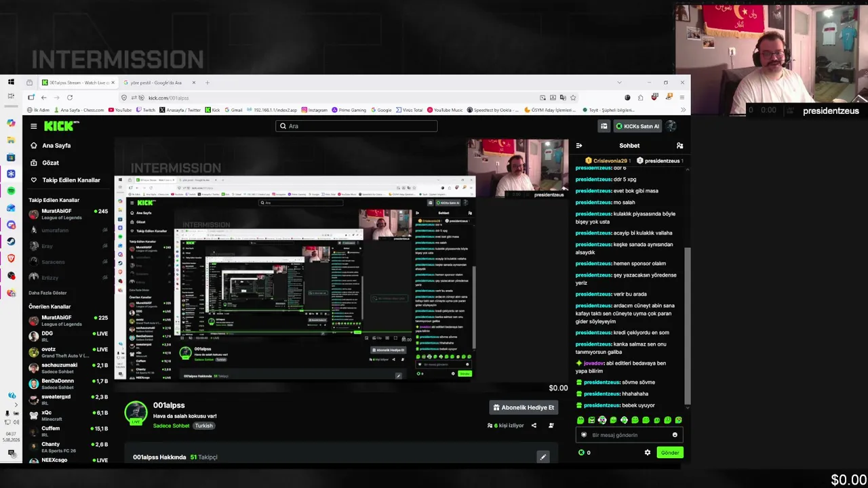Open the YouTube bookmark
This screenshot has height=488, width=868.
(x=119, y=110)
